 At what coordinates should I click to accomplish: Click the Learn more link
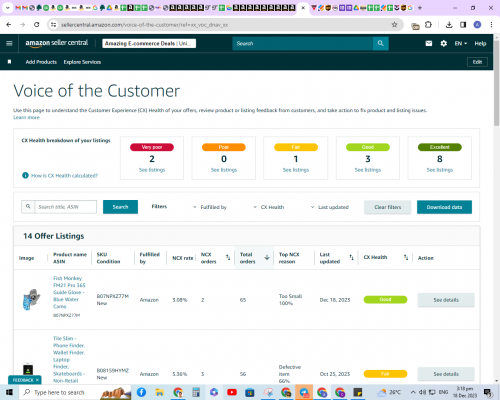[26, 117]
